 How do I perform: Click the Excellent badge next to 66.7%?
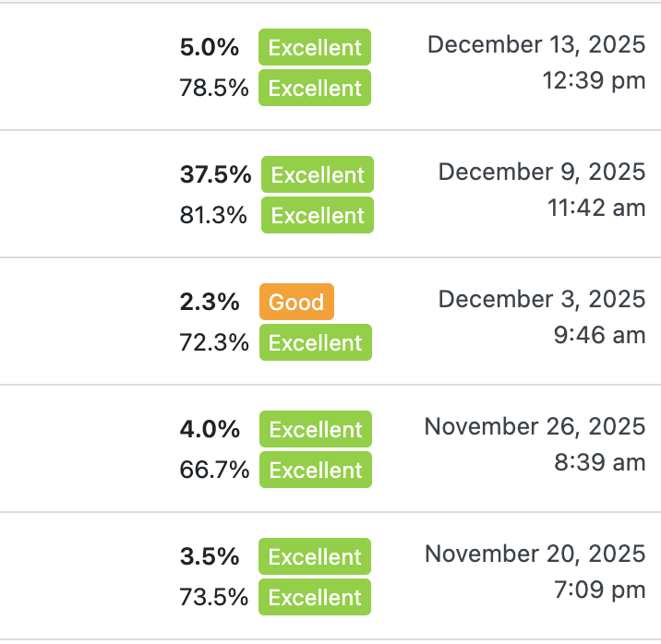coord(315,470)
